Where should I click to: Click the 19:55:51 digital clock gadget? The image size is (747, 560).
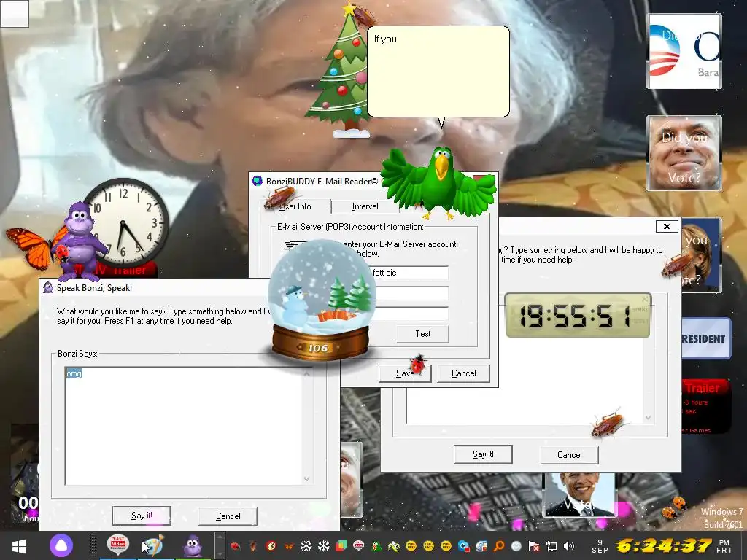pyautogui.click(x=578, y=315)
